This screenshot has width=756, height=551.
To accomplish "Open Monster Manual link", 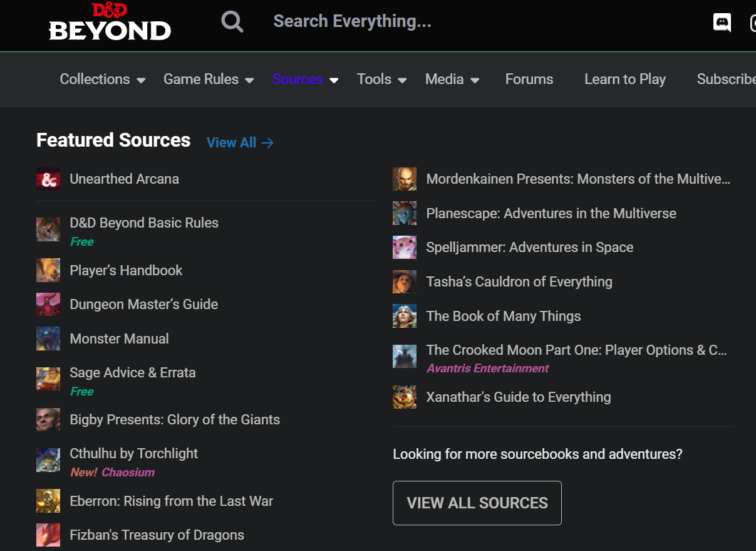I will [x=119, y=338].
